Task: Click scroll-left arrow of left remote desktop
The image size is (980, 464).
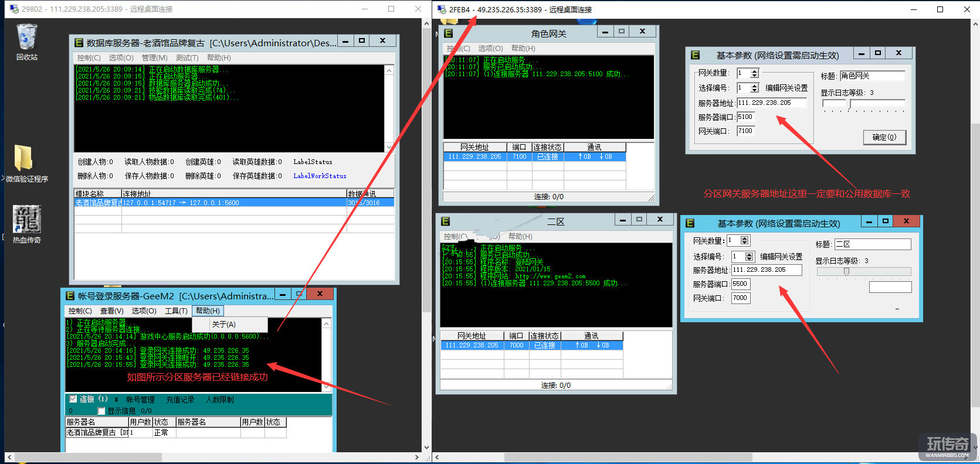Action: 9,457
